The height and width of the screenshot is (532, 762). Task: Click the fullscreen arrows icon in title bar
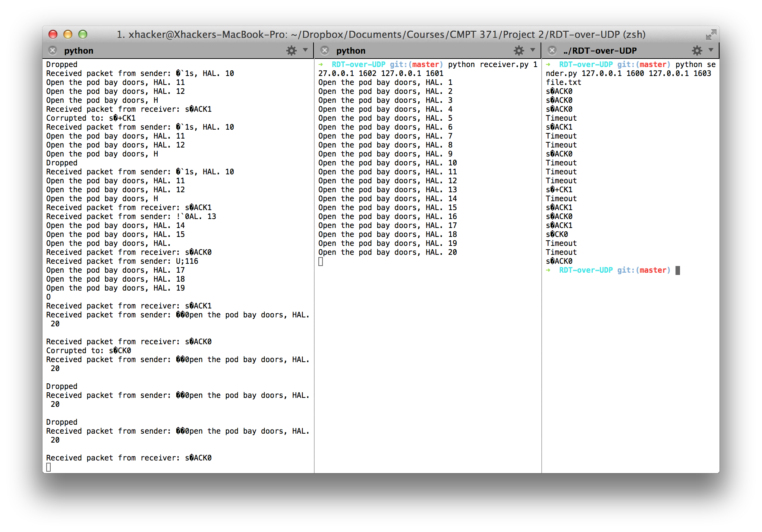click(x=711, y=35)
